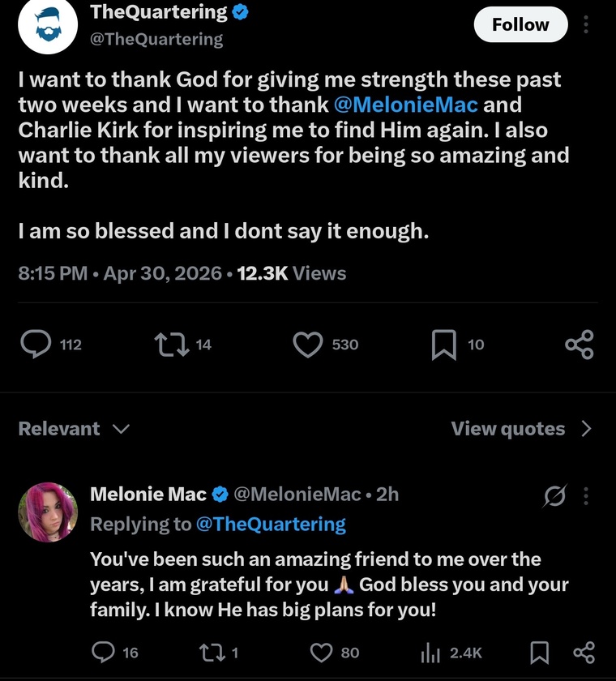Repost Melonie Mac's reply
This screenshot has width=616, height=681.
(212, 653)
